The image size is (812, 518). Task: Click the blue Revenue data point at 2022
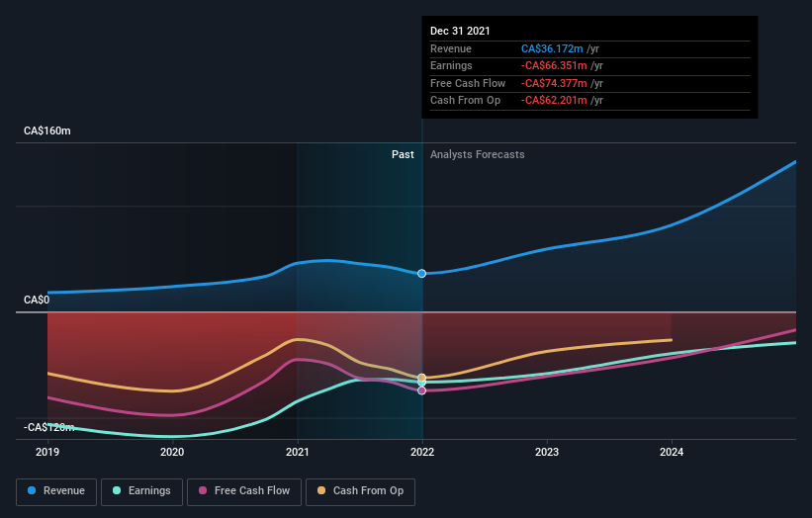point(422,273)
